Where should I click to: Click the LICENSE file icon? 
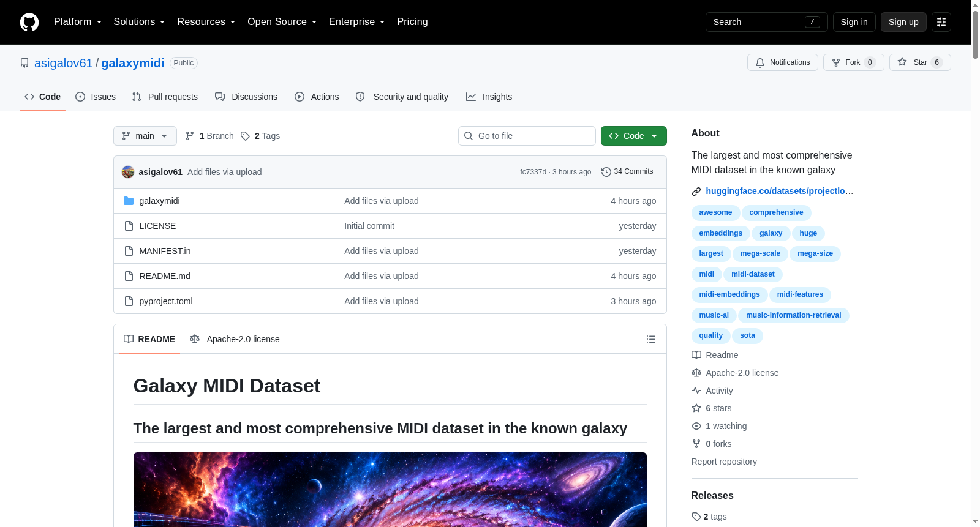[129, 226]
